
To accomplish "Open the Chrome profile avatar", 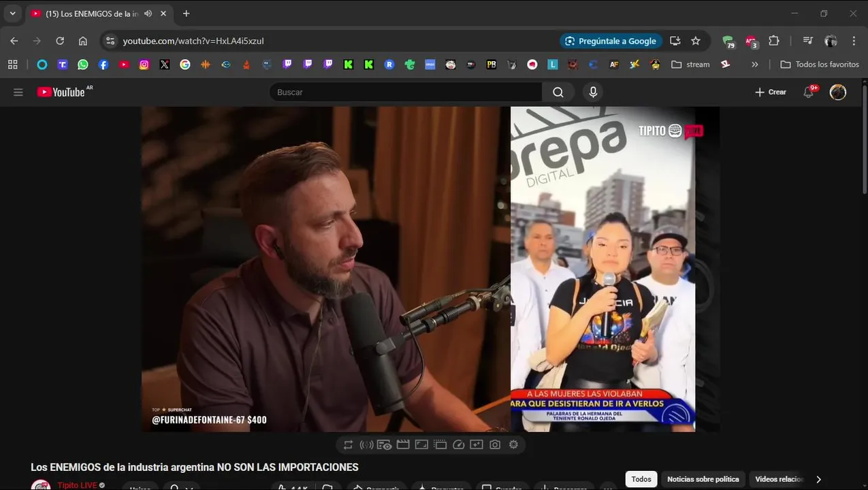I will (x=831, y=41).
